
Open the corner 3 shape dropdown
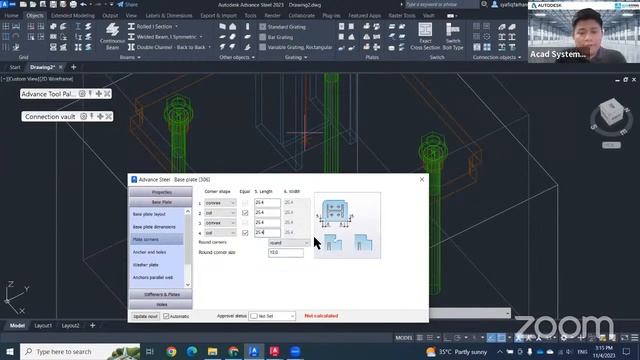click(220, 222)
